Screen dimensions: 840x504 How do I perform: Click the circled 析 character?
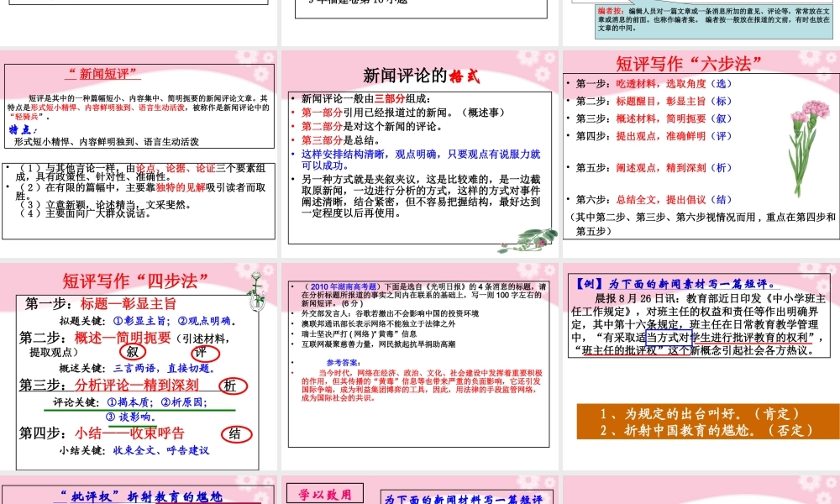(233, 386)
